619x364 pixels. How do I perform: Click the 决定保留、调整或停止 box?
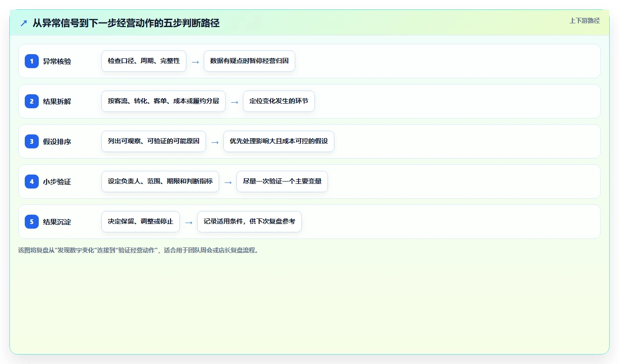(141, 222)
